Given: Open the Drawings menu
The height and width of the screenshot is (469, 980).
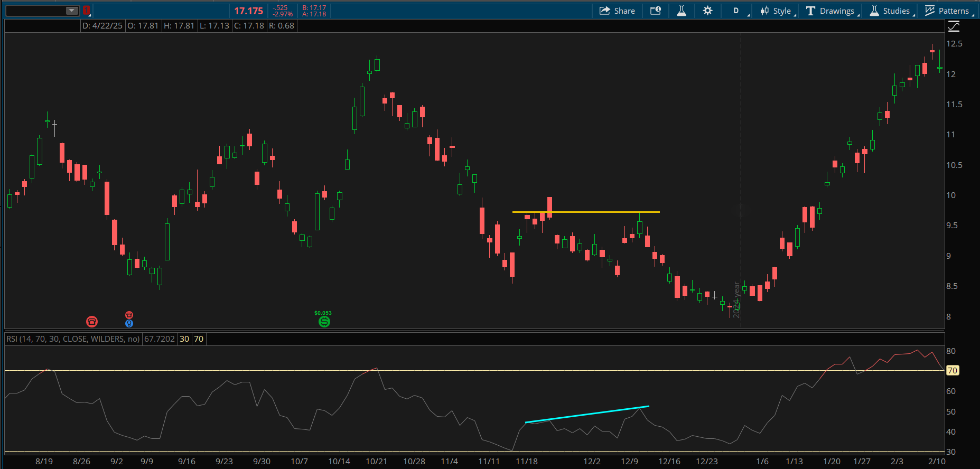Looking at the screenshot, I should click(x=830, y=11).
